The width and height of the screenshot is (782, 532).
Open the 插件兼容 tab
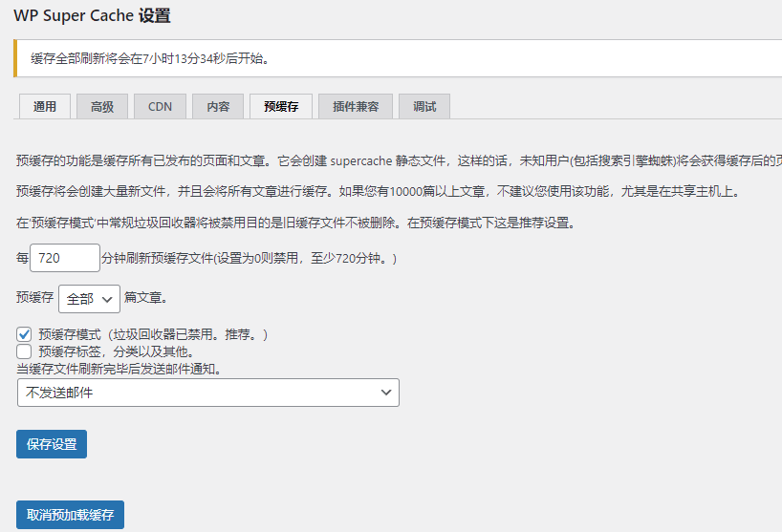(356, 106)
